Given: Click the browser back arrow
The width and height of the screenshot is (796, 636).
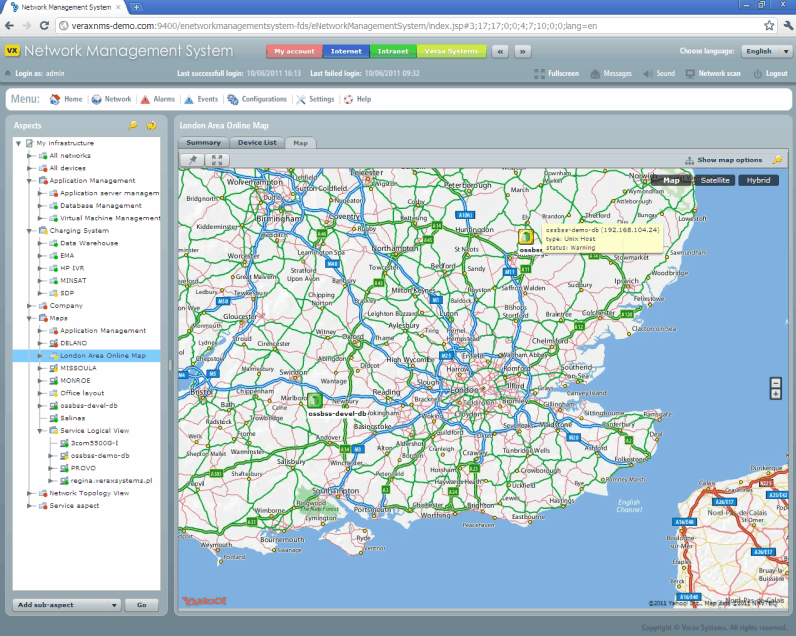Looking at the screenshot, I should point(9,25).
